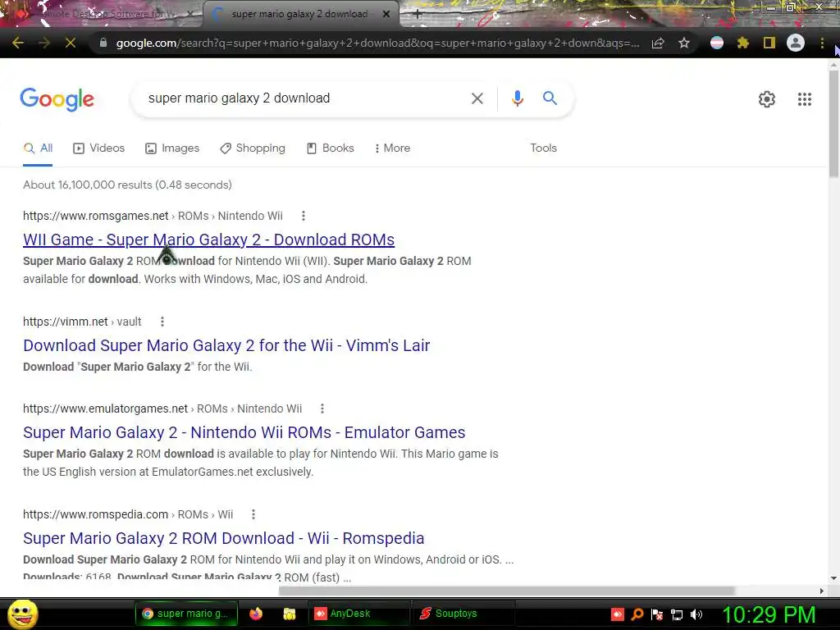
Task: Expand the More search categories menu
Action: (392, 148)
